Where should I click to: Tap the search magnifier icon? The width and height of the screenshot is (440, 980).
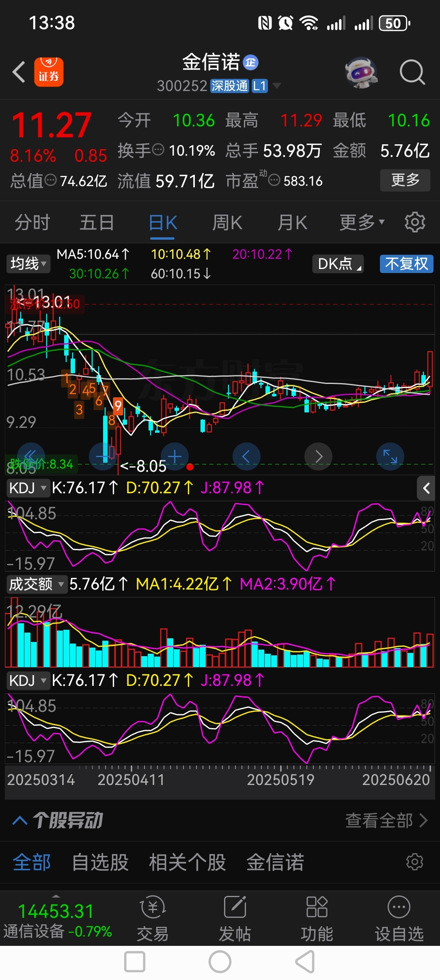(412, 72)
